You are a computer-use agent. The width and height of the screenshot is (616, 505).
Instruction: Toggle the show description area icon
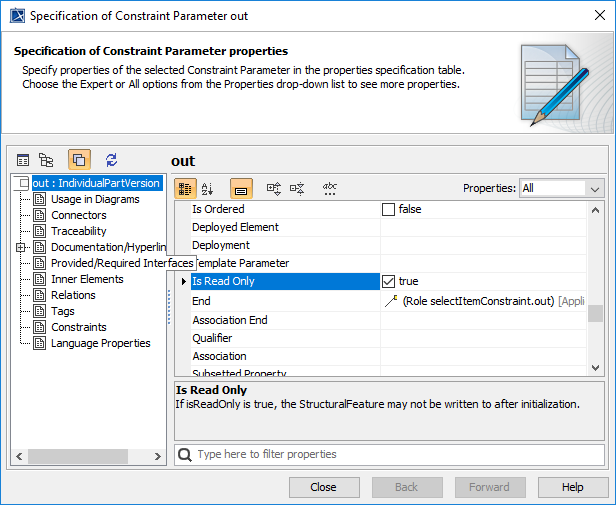pos(241,188)
